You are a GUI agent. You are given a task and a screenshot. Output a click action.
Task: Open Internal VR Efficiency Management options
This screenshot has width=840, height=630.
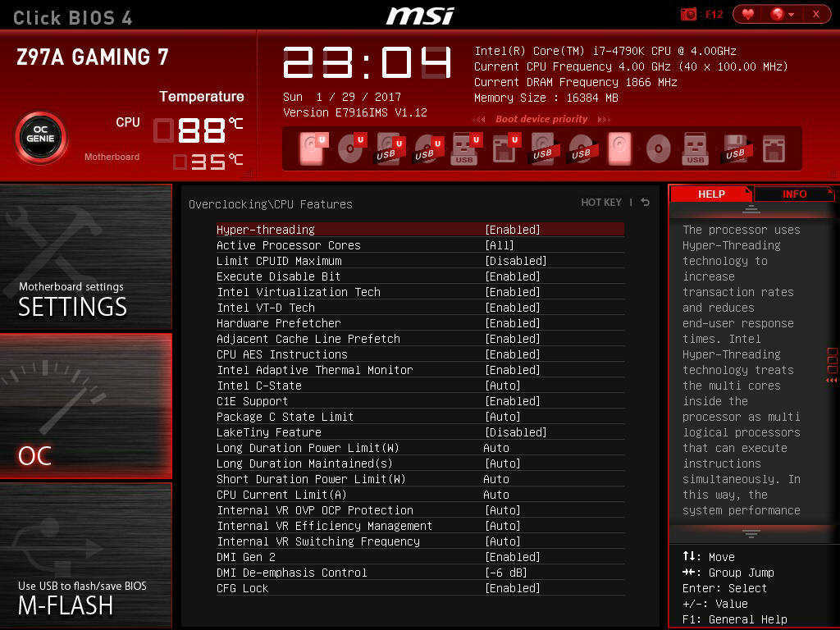[420, 526]
